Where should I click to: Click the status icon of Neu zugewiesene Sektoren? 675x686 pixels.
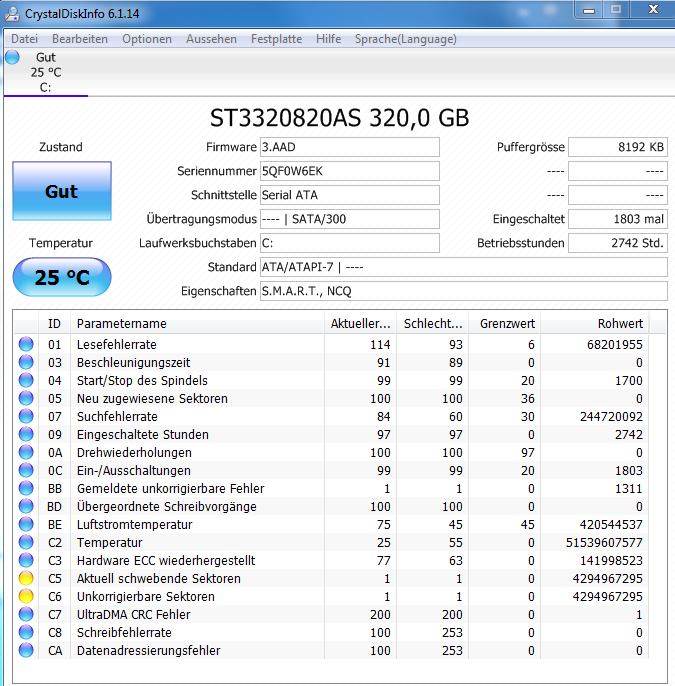[x=26, y=398]
